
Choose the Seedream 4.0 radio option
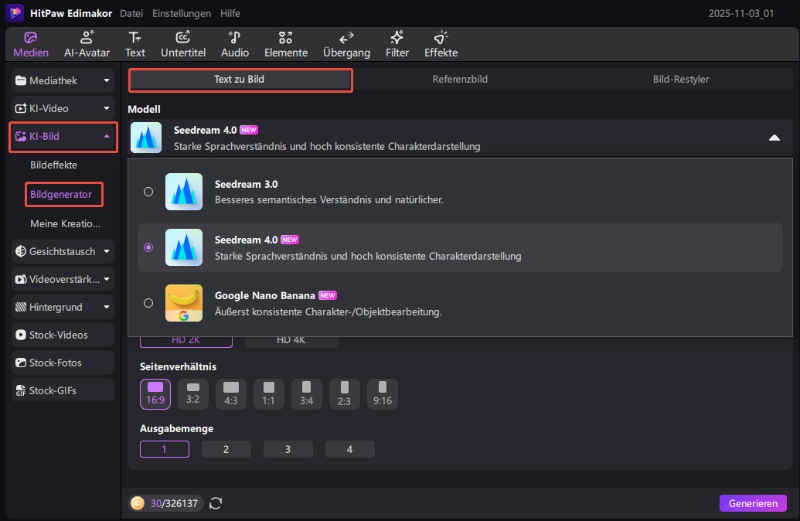tap(149, 247)
